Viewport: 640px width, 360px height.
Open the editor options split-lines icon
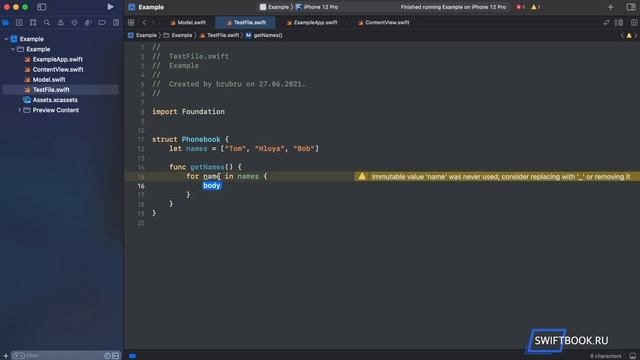pyautogui.click(x=619, y=22)
